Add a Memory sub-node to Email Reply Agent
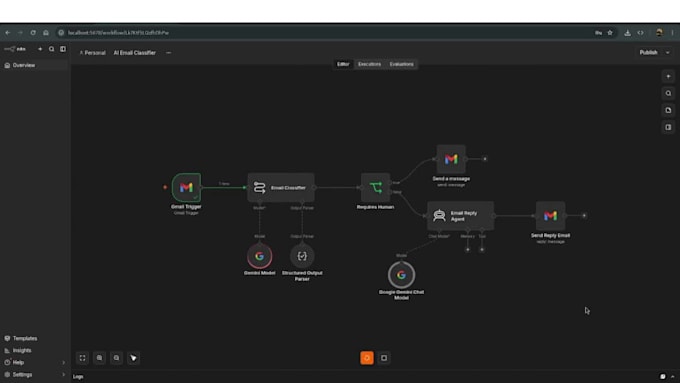Viewport: 680px width, 383px height. [x=468, y=249]
